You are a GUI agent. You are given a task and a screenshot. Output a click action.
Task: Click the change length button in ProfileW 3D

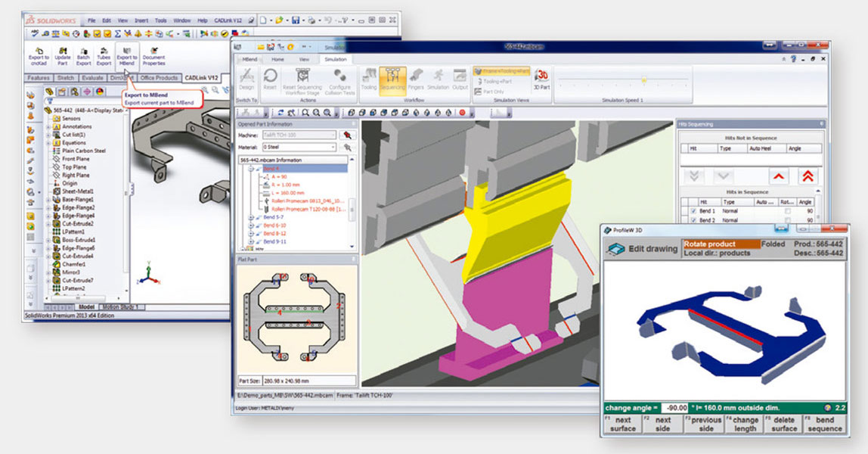pyautogui.click(x=745, y=424)
